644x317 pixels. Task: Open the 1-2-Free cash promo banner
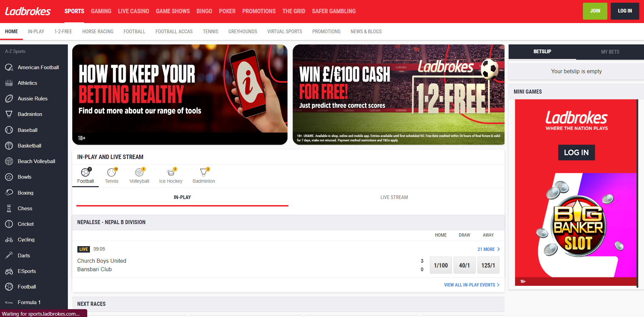tap(399, 95)
